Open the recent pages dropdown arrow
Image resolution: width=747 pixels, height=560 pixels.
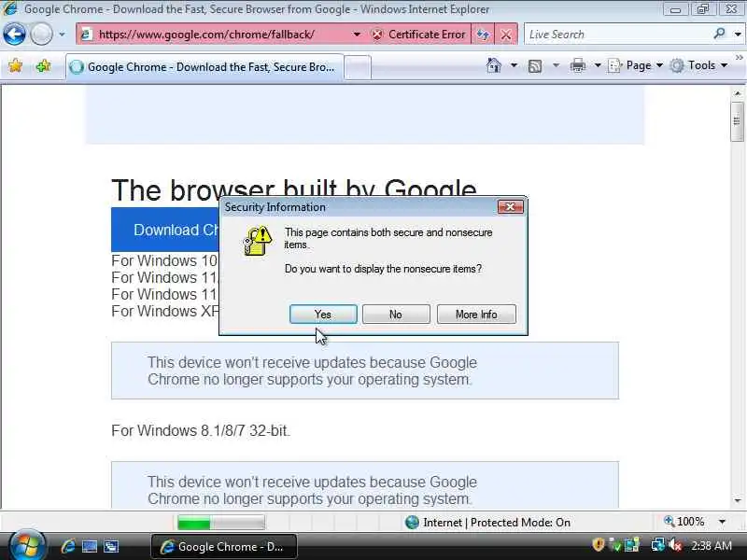(x=62, y=35)
